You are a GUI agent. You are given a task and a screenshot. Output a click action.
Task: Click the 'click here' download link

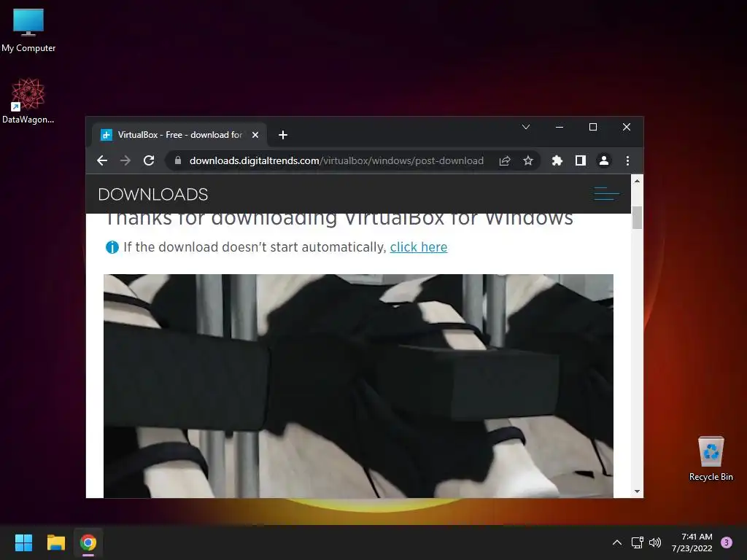[418, 247]
